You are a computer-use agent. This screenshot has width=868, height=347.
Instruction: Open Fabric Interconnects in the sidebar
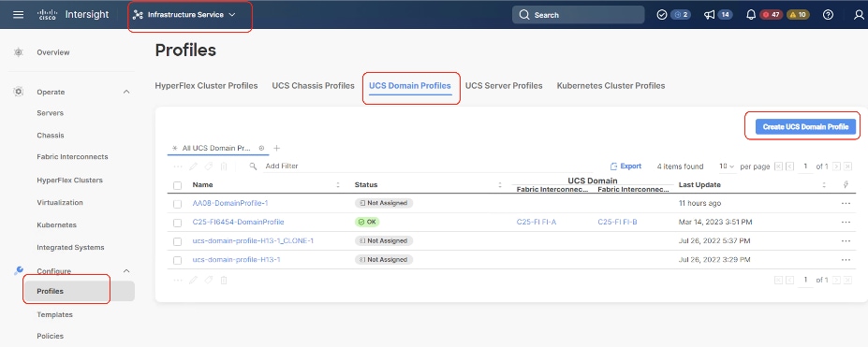coord(72,157)
